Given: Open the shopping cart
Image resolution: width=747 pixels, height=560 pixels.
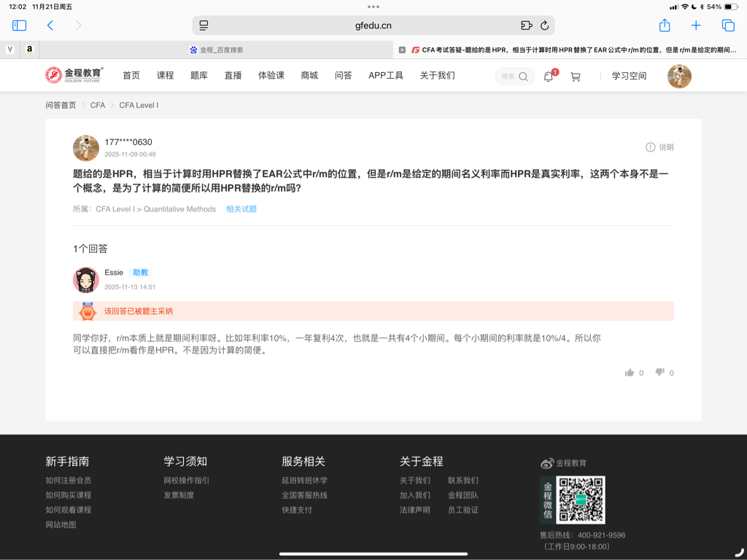Looking at the screenshot, I should [576, 77].
